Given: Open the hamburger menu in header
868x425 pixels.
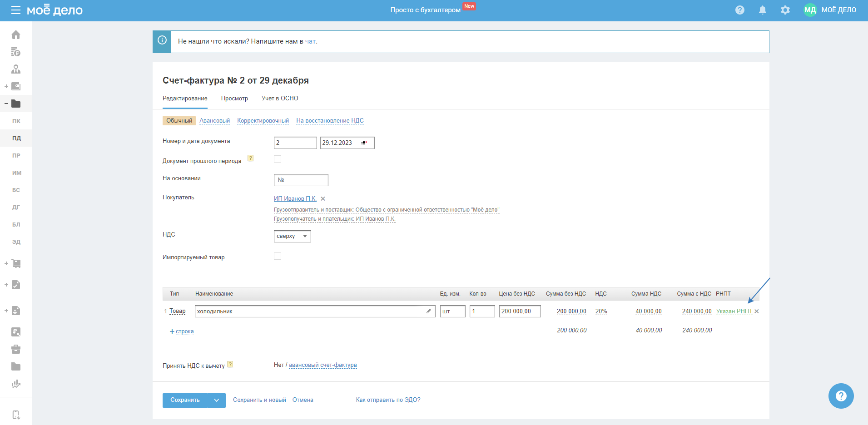Looking at the screenshot, I should pos(16,10).
